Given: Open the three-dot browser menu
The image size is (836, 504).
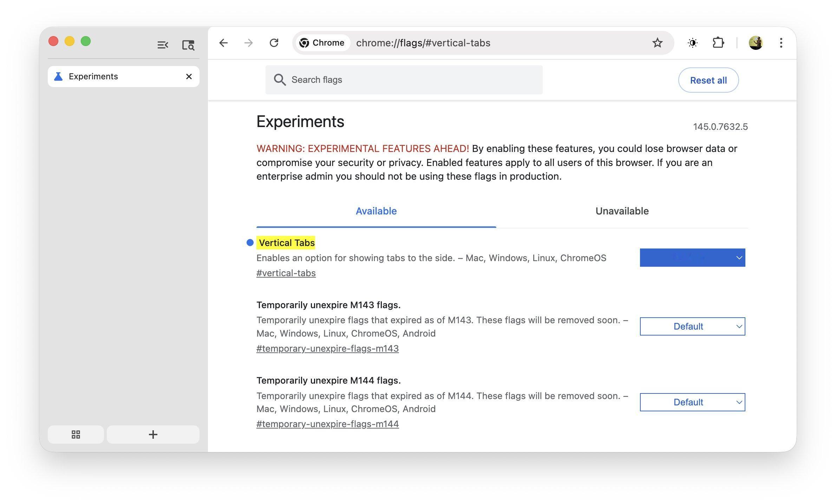Looking at the screenshot, I should [781, 43].
